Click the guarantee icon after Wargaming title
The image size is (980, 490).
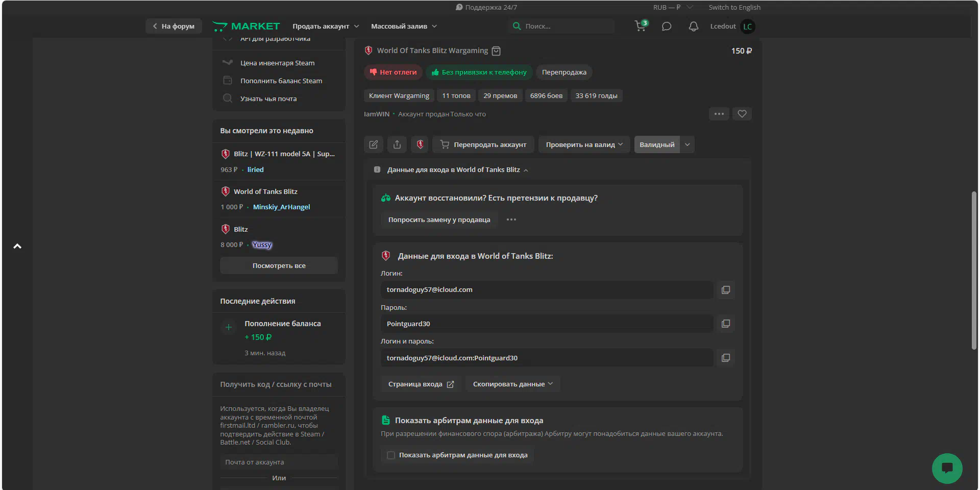(496, 51)
